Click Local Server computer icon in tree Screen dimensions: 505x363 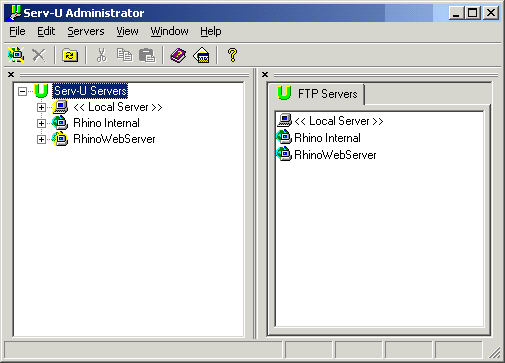point(60,107)
